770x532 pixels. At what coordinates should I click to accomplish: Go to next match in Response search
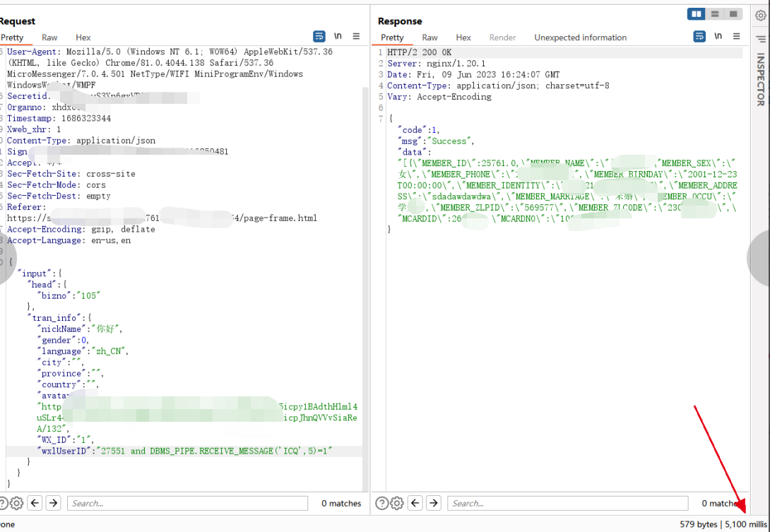[433, 503]
